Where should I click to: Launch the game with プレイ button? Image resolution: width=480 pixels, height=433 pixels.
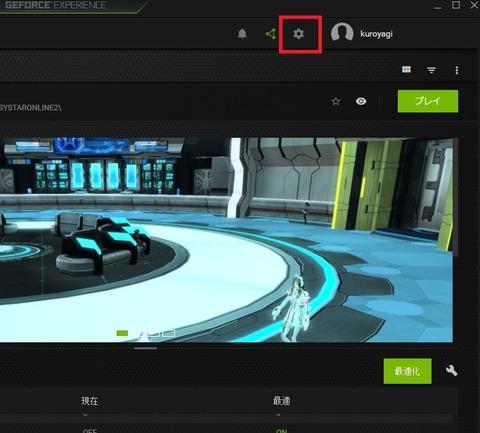click(x=428, y=101)
